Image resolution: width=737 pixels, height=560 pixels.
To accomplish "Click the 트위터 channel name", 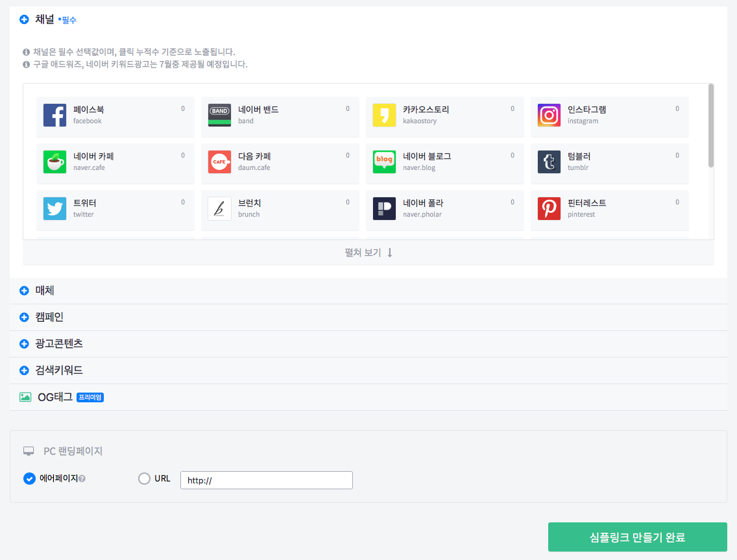I will (84, 202).
